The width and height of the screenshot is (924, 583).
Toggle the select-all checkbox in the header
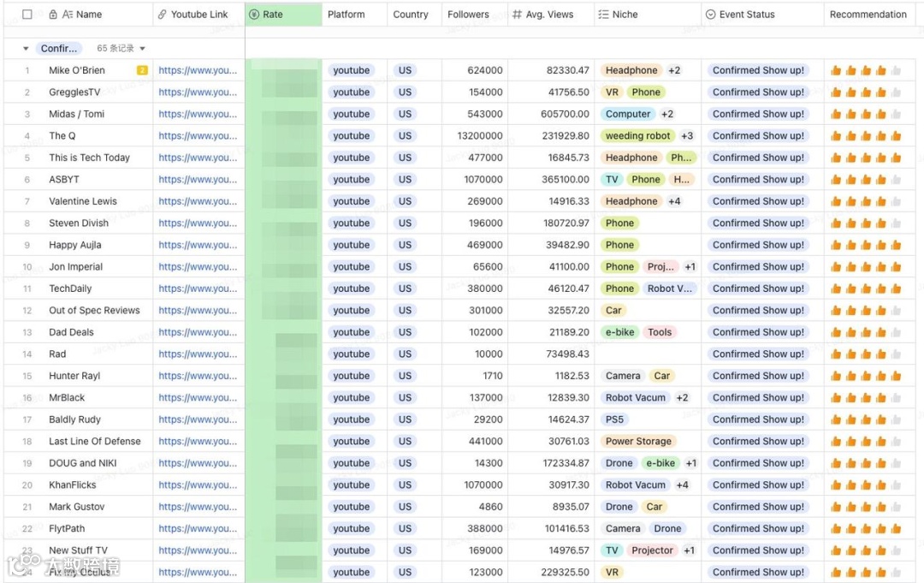tap(27, 15)
